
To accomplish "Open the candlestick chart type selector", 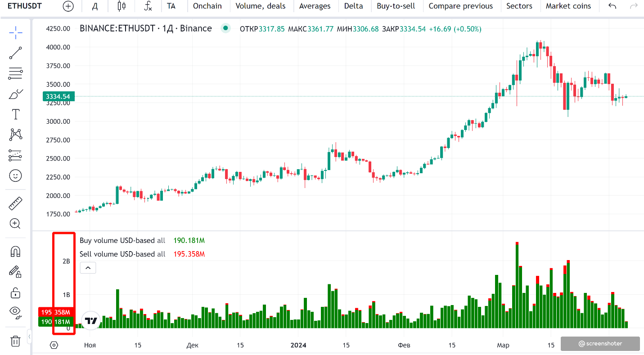I will (x=121, y=6).
